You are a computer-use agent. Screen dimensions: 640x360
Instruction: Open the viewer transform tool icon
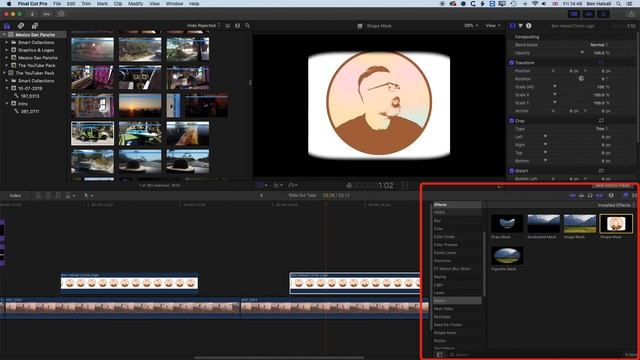260,185
